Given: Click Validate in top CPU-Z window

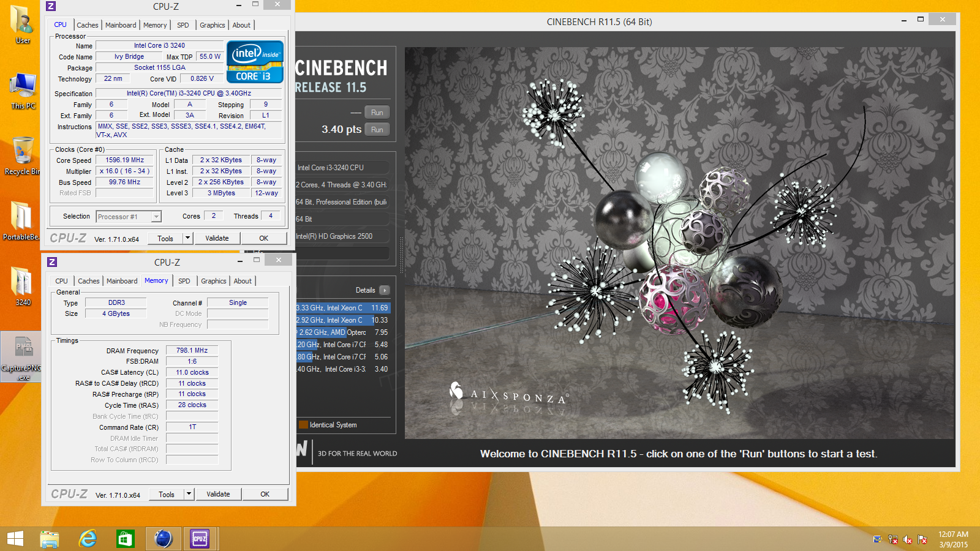Looking at the screenshot, I should (217, 238).
